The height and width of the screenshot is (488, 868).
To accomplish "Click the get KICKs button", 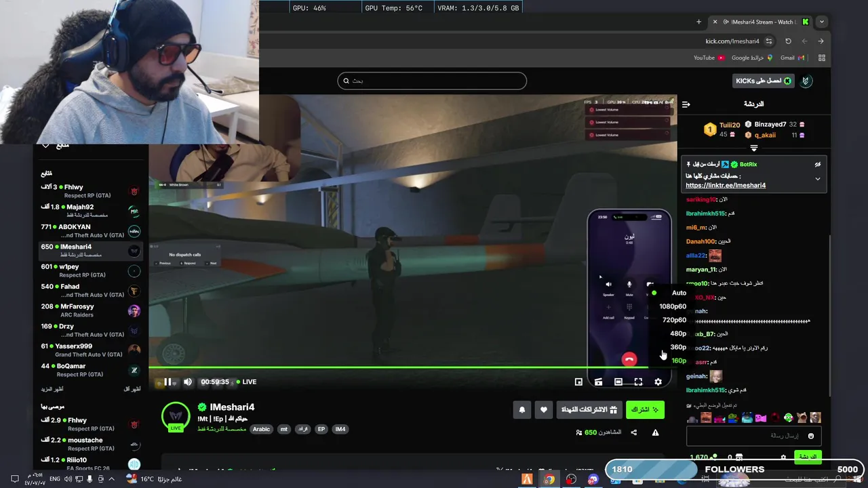I will pyautogui.click(x=764, y=81).
